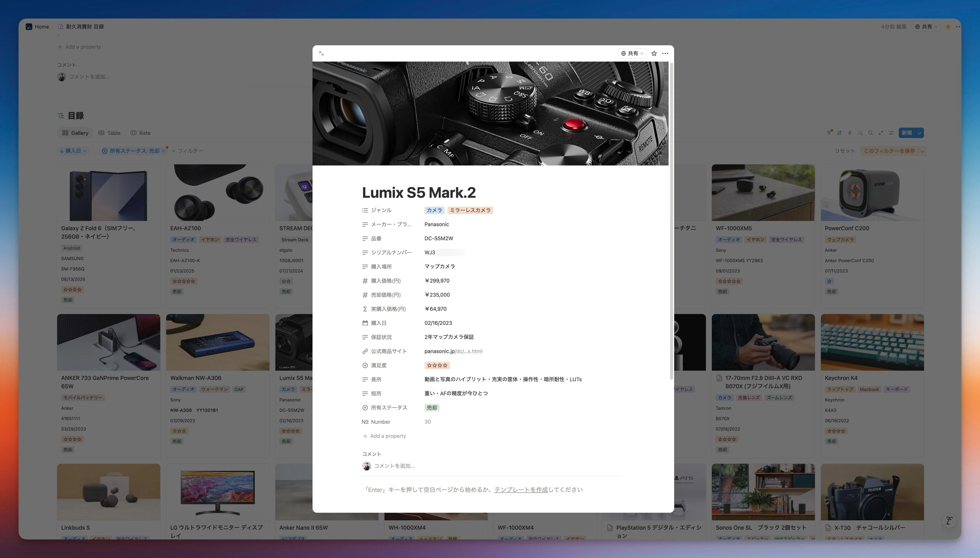This screenshot has height=558, width=980.
Task: Click the magic wand sparkle icon
Action: coord(860,133)
